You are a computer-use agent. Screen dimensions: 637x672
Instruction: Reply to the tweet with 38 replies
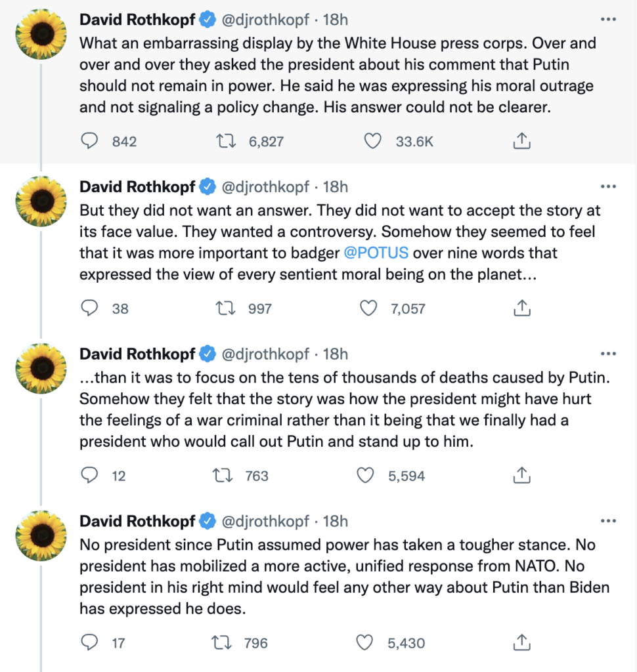[x=89, y=308]
